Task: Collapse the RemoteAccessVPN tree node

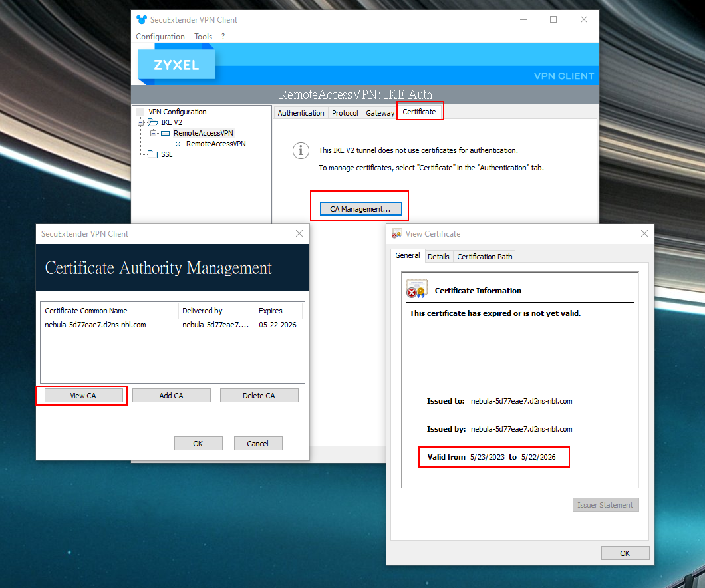Action: pyautogui.click(x=154, y=134)
